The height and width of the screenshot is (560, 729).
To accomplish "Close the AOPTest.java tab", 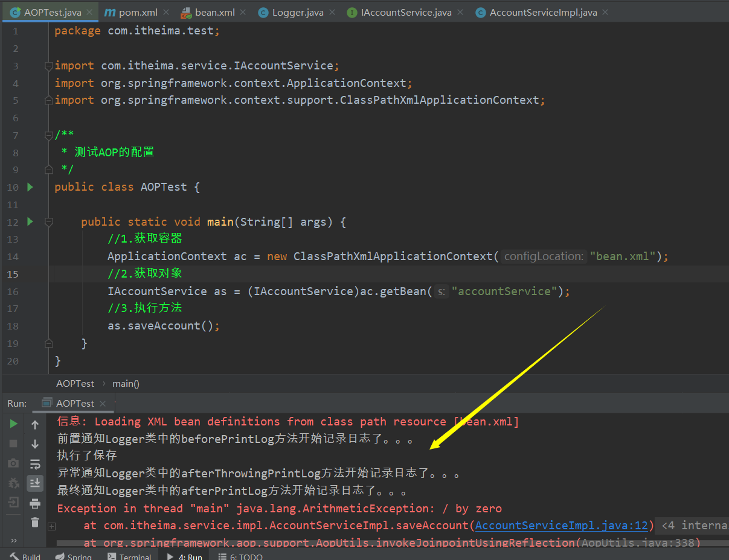I will (x=89, y=12).
